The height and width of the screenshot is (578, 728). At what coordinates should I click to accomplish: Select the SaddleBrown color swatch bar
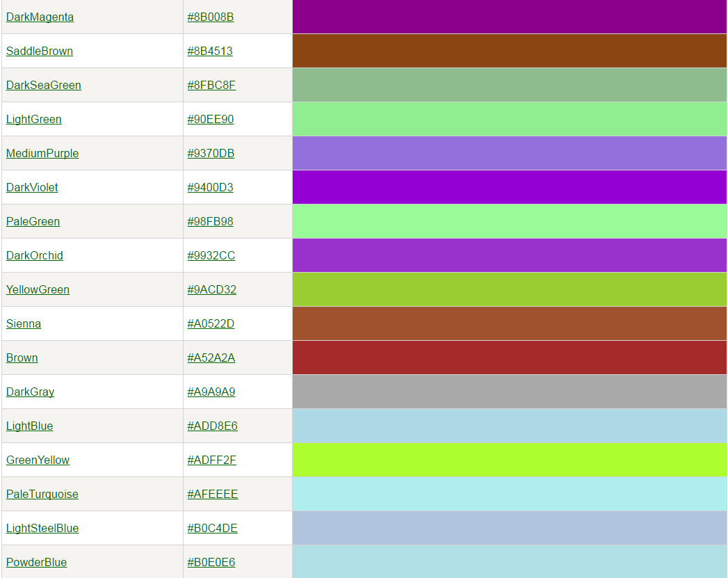[x=509, y=51]
